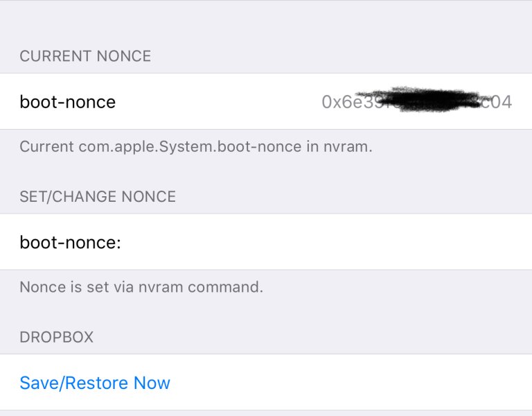Click empty space right of Save/Restore Now
532x416 pixels.
tap(346, 383)
